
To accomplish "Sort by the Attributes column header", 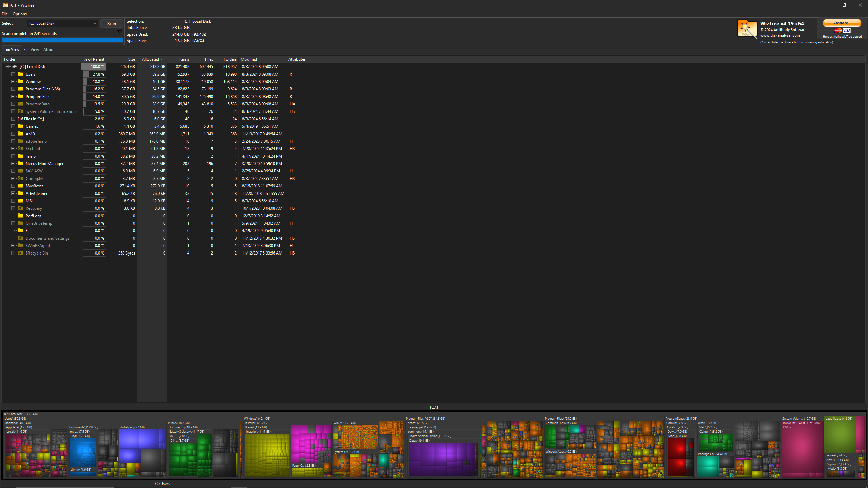I will coord(298,59).
